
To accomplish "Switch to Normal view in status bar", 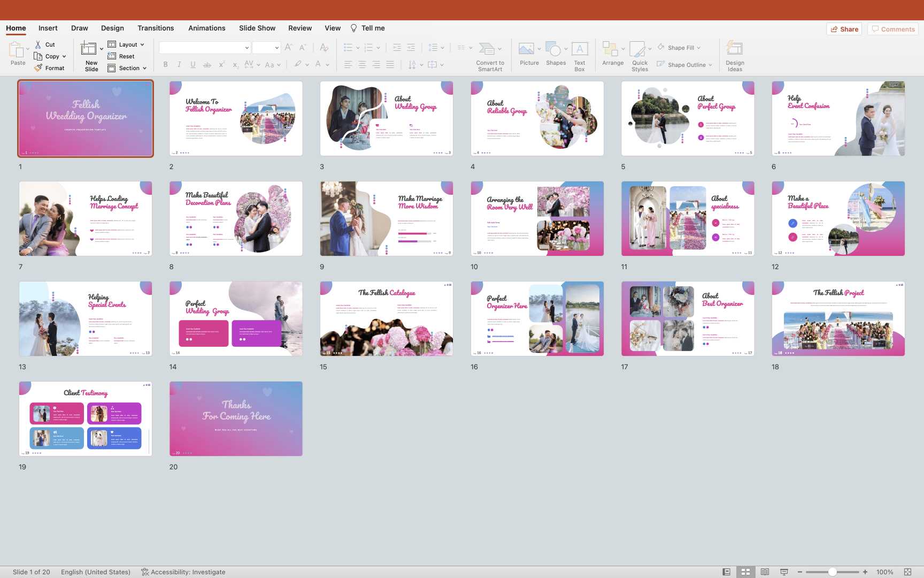I will [726, 572].
